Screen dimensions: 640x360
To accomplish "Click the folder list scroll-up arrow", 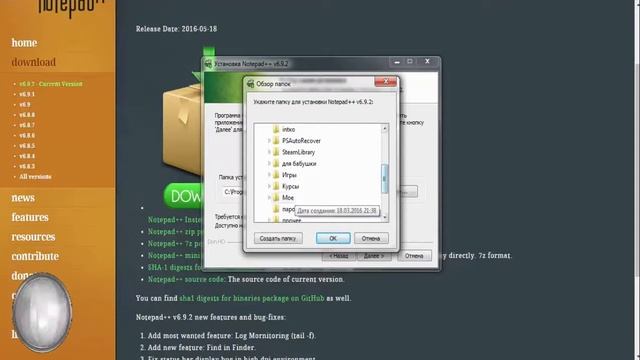I will [384, 129].
